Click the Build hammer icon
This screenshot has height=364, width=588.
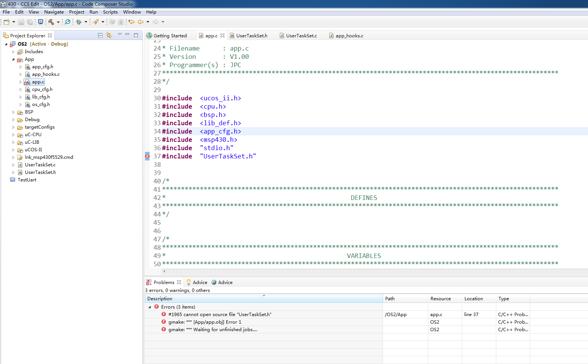pyautogui.click(x=51, y=22)
